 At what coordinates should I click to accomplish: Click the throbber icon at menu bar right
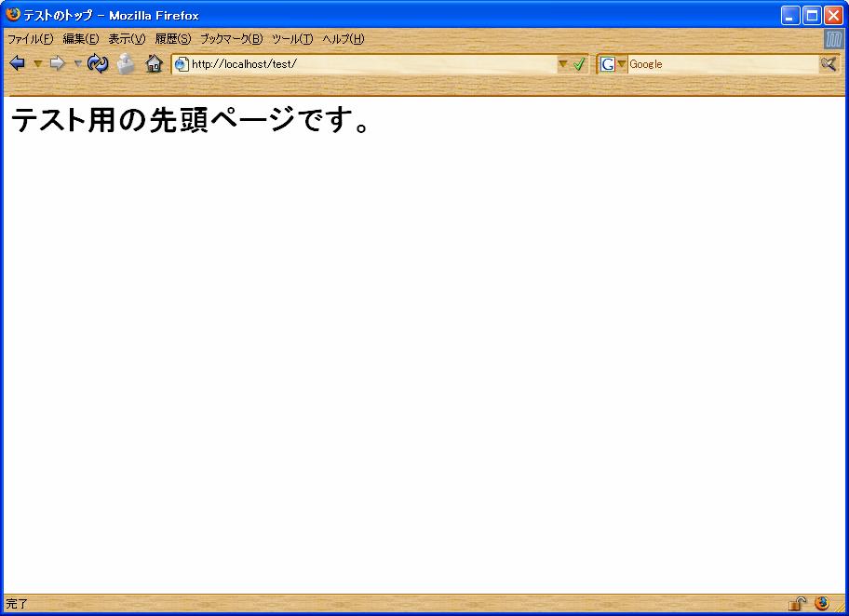tap(833, 39)
